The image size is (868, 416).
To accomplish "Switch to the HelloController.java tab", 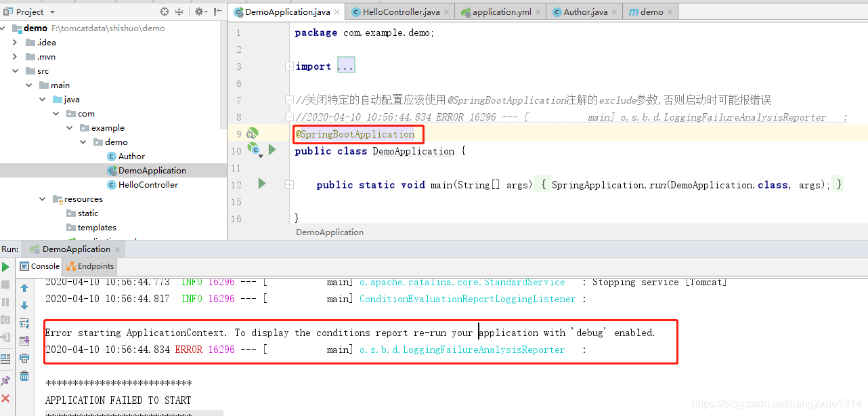I will tap(401, 12).
